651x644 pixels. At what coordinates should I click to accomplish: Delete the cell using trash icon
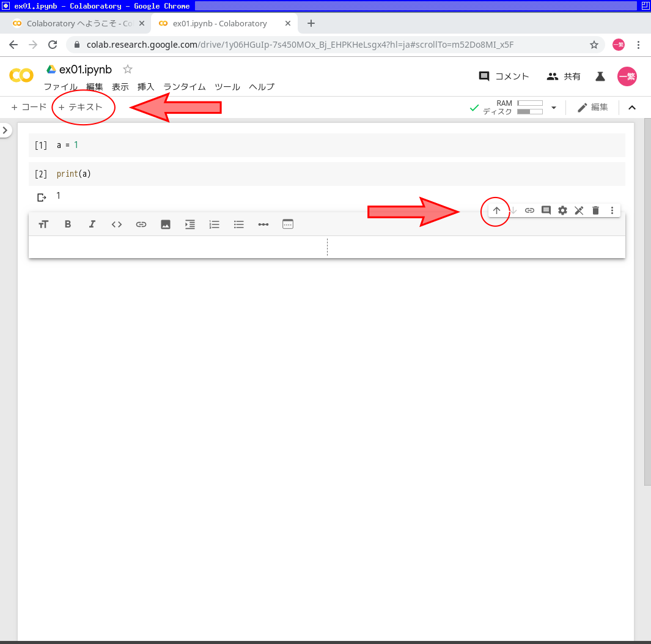[595, 210]
